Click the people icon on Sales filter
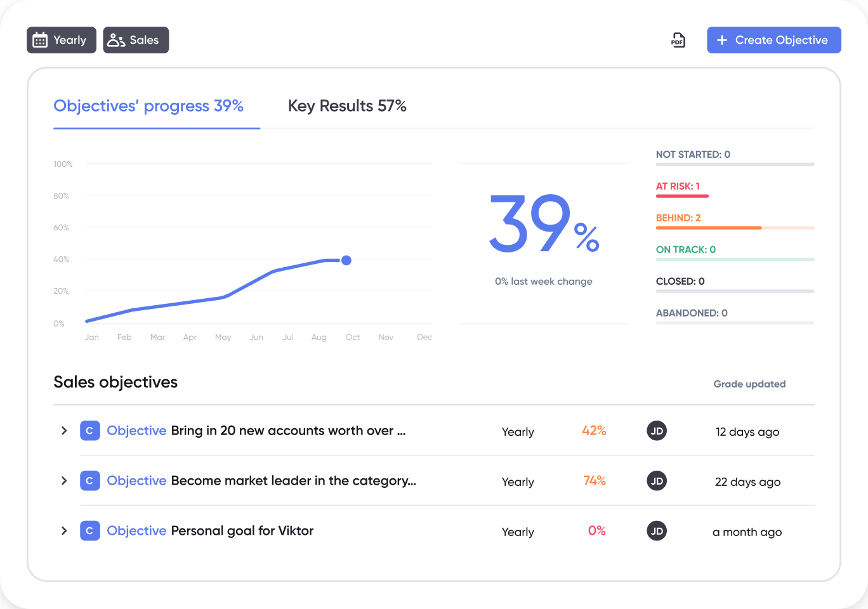Image resolution: width=868 pixels, height=609 pixels. [x=116, y=40]
